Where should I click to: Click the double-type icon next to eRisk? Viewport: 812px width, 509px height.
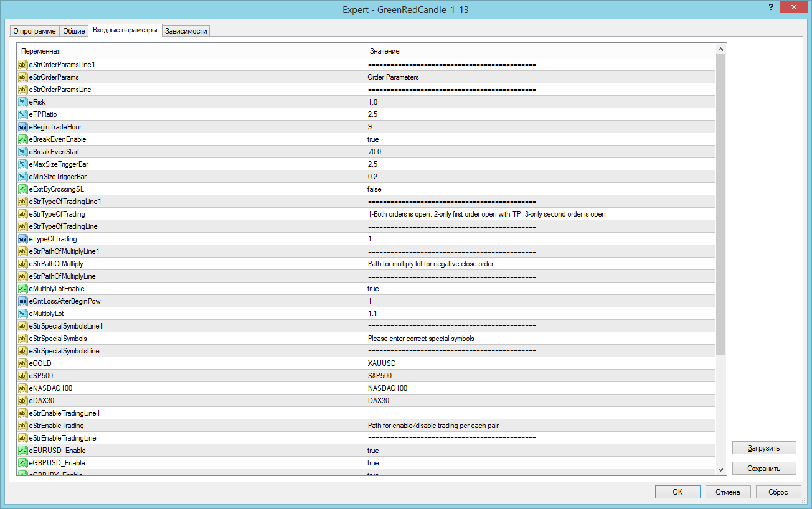point(22,102)
